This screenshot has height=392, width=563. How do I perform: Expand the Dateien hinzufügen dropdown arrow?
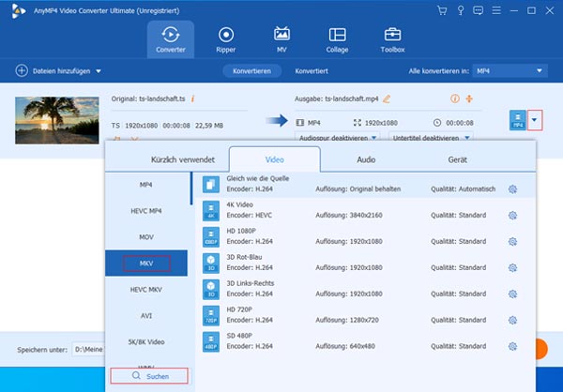point(99,71)
